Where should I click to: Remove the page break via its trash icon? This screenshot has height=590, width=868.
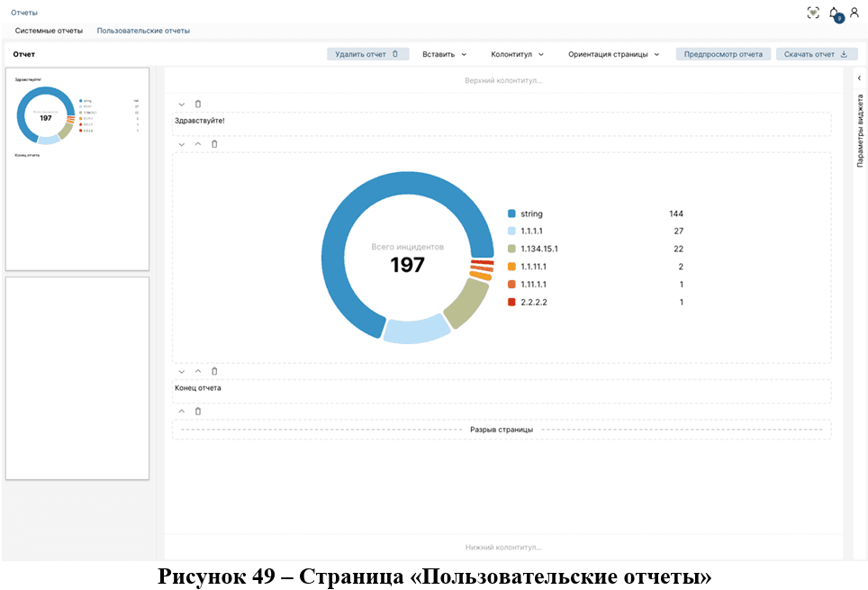click(198, 412)
